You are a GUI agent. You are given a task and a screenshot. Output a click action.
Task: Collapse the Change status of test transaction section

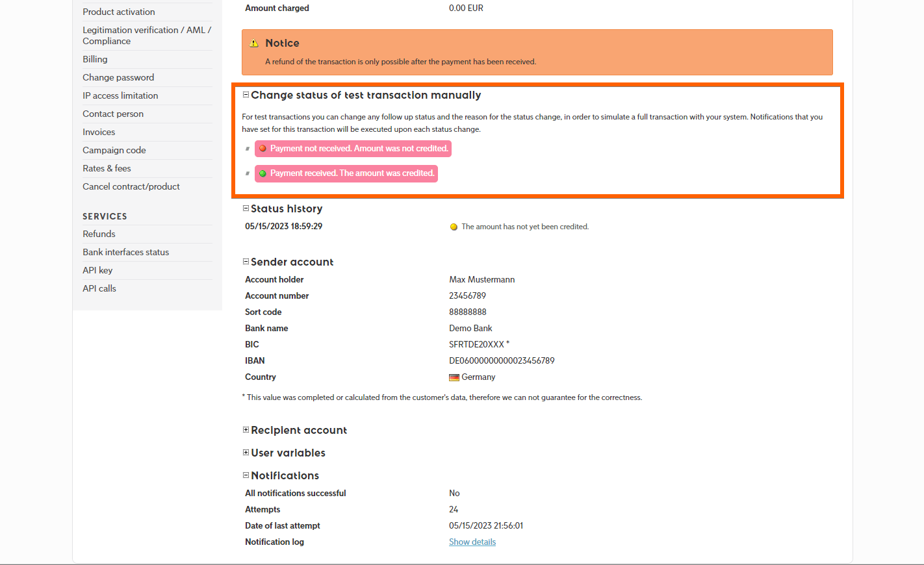(246, 95)
